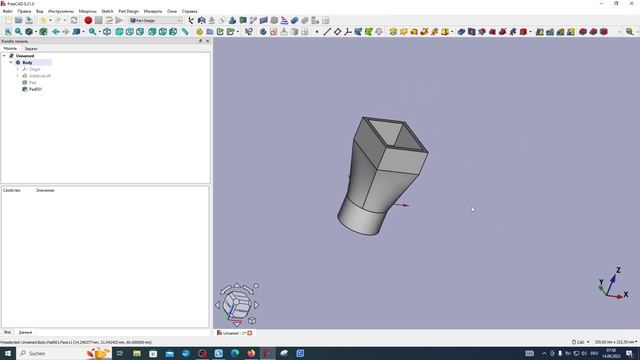Open the Файл menu
This screenshot has height=360, width=640.
click(8, 11)
